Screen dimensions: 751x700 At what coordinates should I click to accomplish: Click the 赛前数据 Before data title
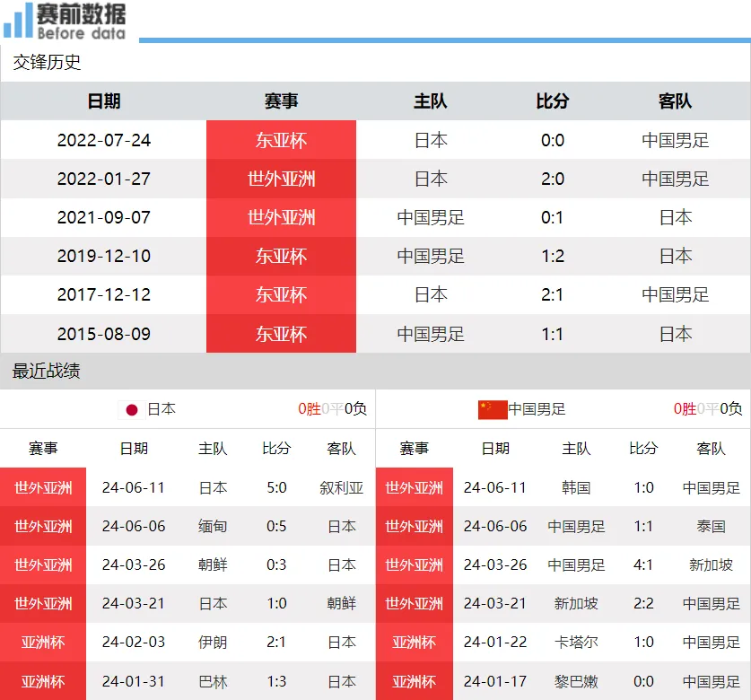coord(82,21)
